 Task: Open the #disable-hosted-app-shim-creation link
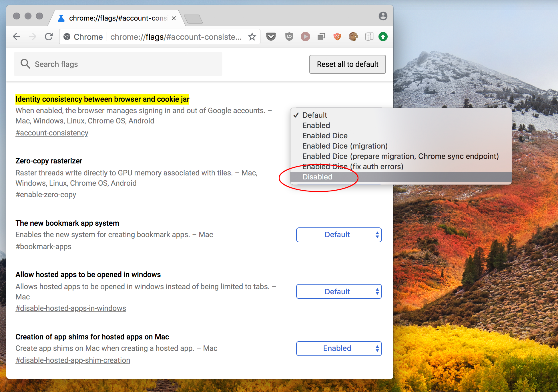(x=73, y=360)
